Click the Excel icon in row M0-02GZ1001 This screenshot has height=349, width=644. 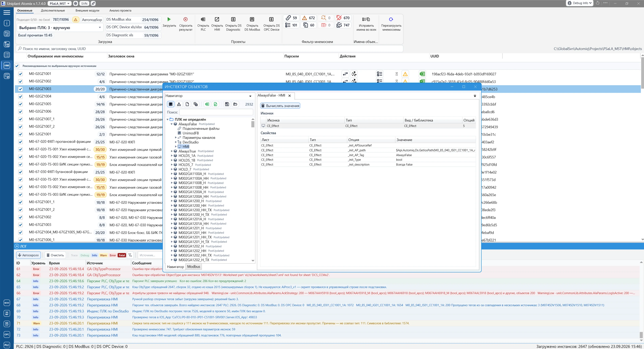[422, 74]
